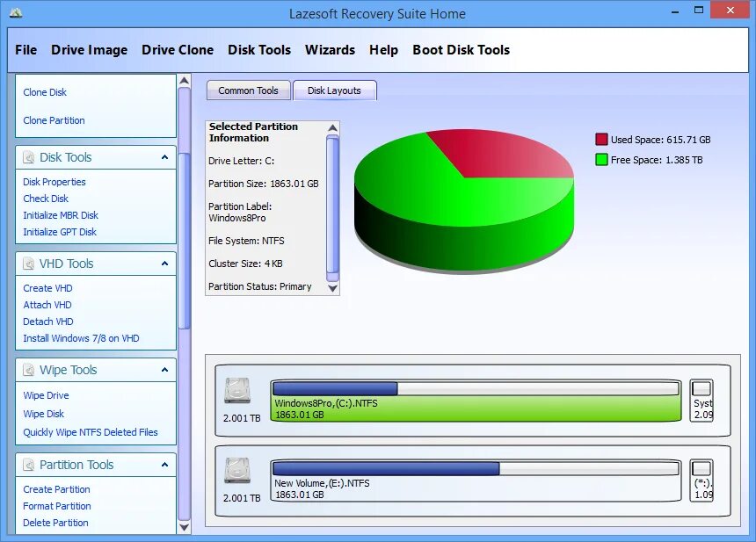The height and width of the screenshot is (542, 756).
Task: Click Quickly Wipe NTFS Deleted Files
Action: tap(91, 432)
